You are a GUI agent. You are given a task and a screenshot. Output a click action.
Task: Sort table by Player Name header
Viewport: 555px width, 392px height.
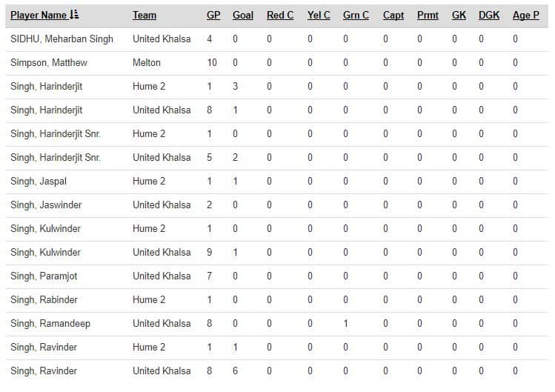39,15
